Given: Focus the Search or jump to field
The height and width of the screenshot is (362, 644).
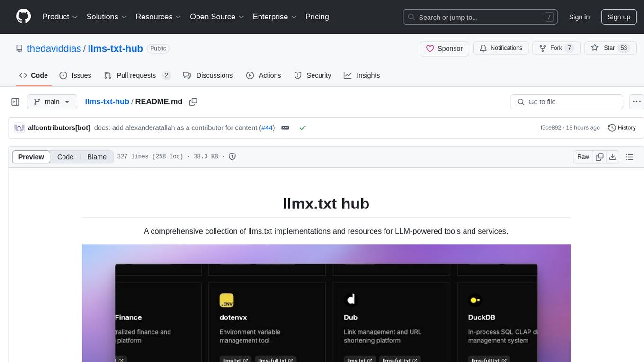Looking at the screenshot, I should click(481, 17).
